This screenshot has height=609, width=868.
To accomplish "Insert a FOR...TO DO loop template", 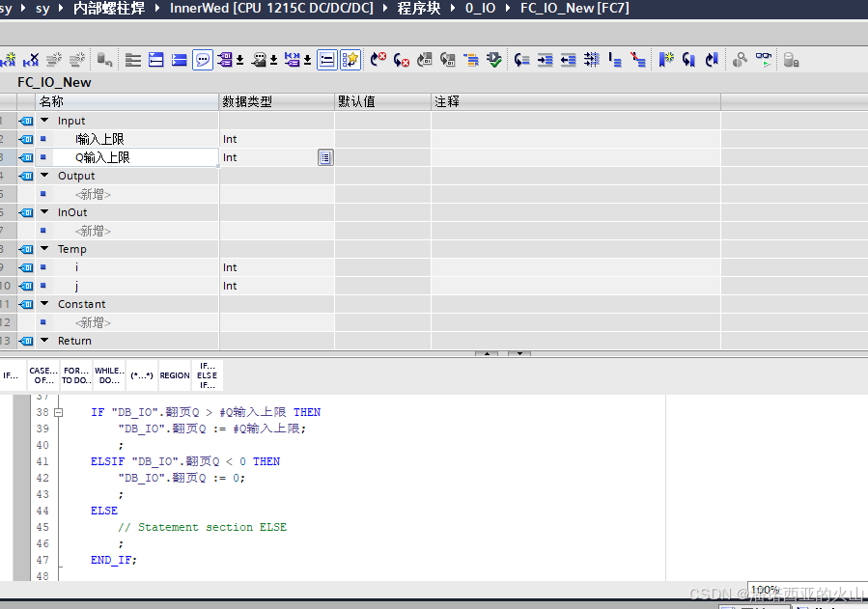I will (76, 375).
